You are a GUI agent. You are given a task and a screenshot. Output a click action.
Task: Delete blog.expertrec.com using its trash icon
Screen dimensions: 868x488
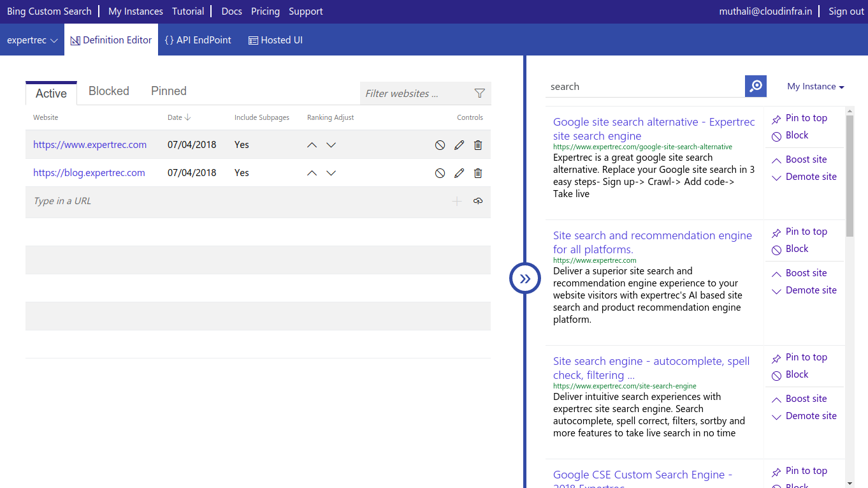point(477,172)
